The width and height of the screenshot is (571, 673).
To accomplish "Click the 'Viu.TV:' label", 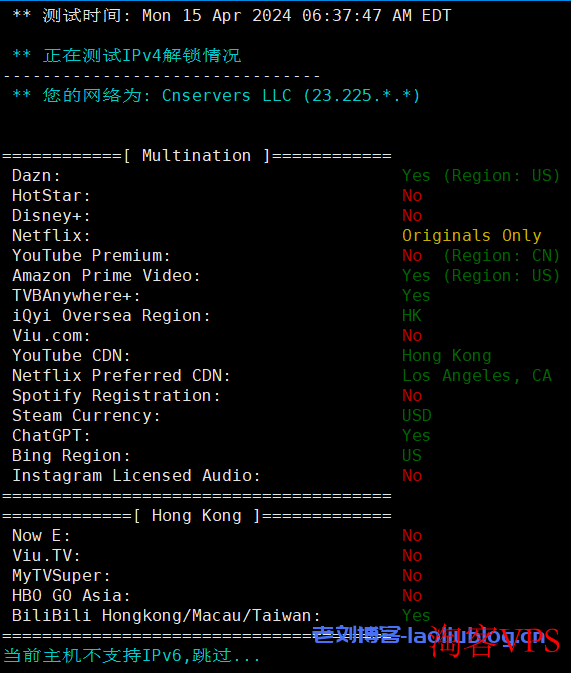I will (x=46, y=555).
